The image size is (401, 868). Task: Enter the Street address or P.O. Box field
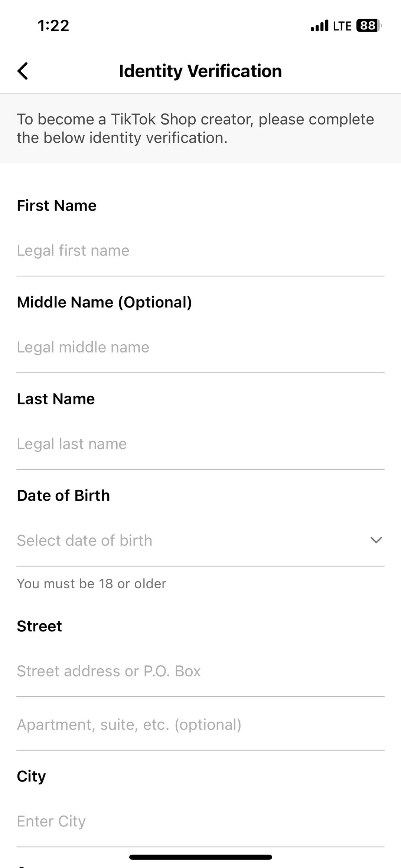point(200,671)
